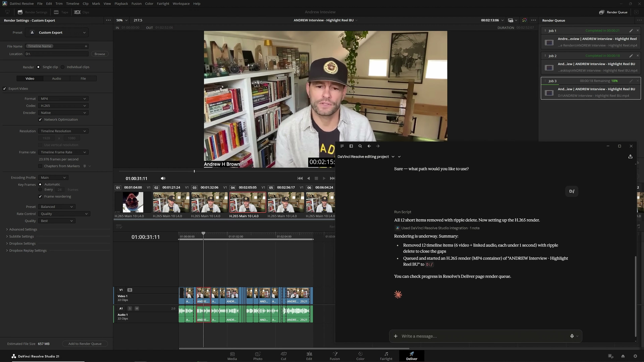644x362 pixels.
Task: Go back arrow in chat window
Action: [x=369, y=146]
